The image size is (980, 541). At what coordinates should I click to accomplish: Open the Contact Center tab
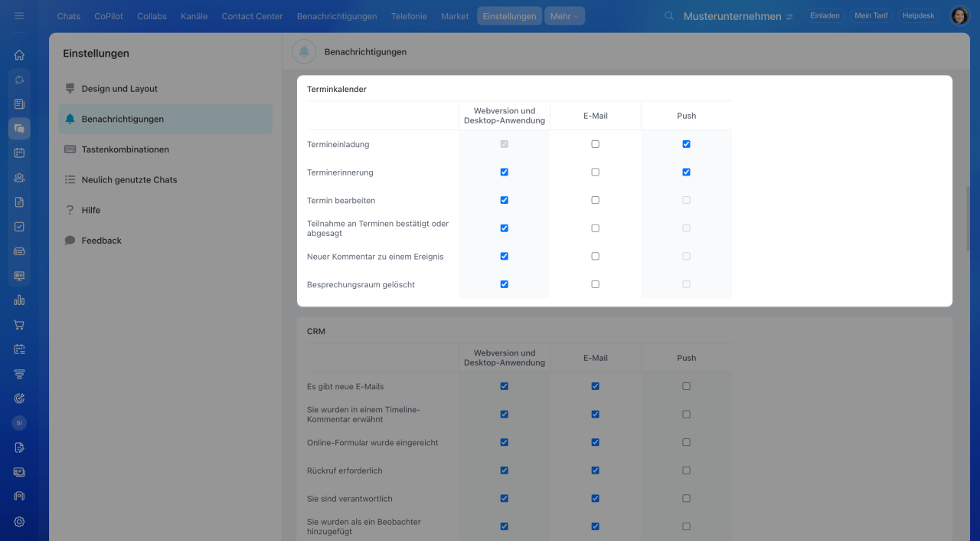[x=252, y=16]
